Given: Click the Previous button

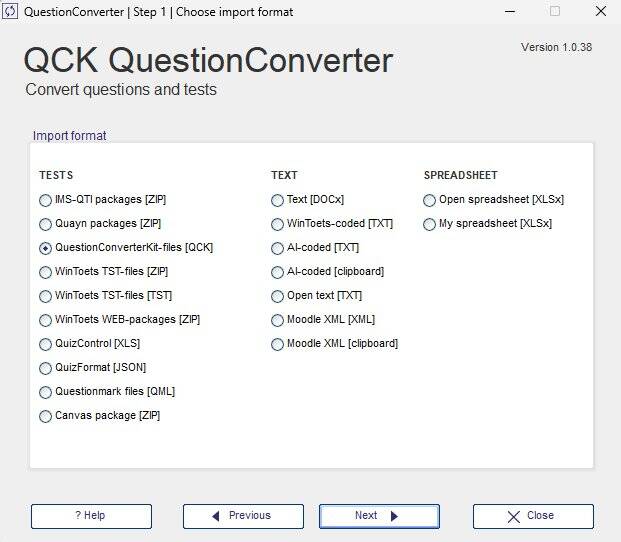Looking at the screenshot, I should (243, 516).
